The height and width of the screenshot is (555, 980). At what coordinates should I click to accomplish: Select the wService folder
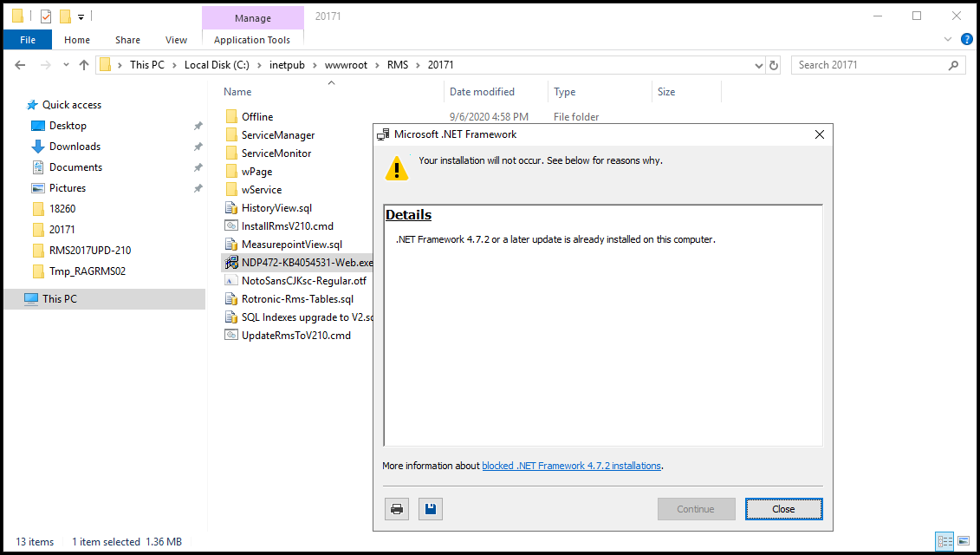click(262, 190)
